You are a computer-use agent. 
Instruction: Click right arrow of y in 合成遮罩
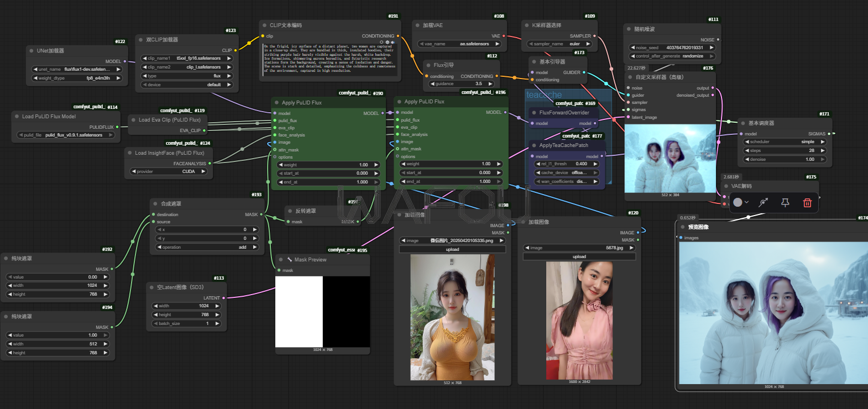254,238
